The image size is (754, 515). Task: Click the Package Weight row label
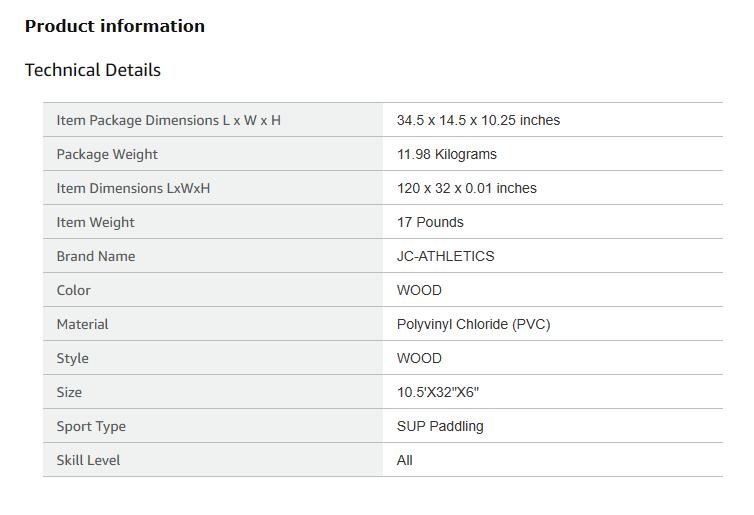[x=107, y=154]
